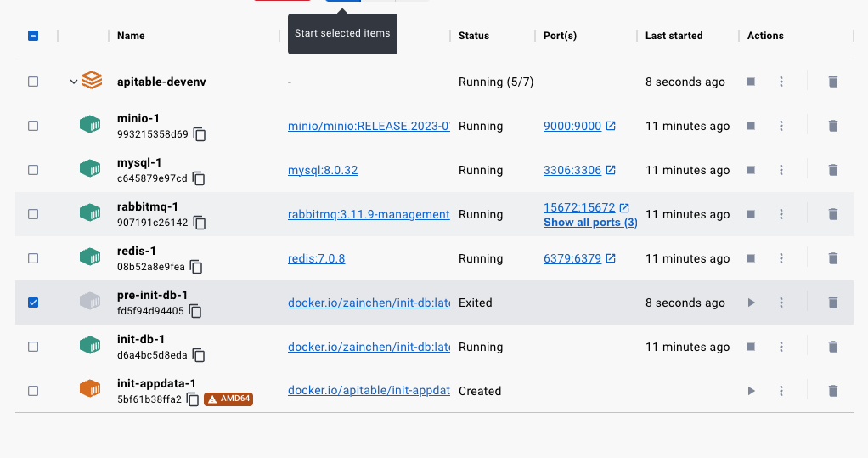This screenshot has height=458, width=868.
Task: Check the minio-1 row checkbox
Action: tap(33, 127)
